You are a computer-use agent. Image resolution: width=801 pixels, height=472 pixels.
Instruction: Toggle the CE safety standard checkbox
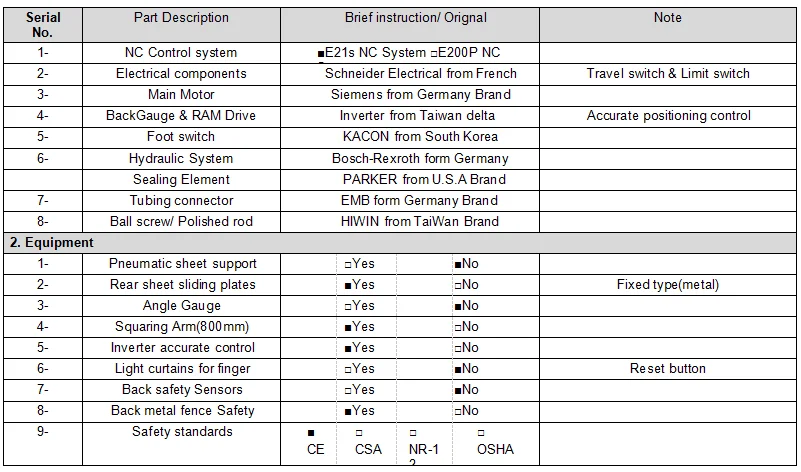[x=312, y=433]
